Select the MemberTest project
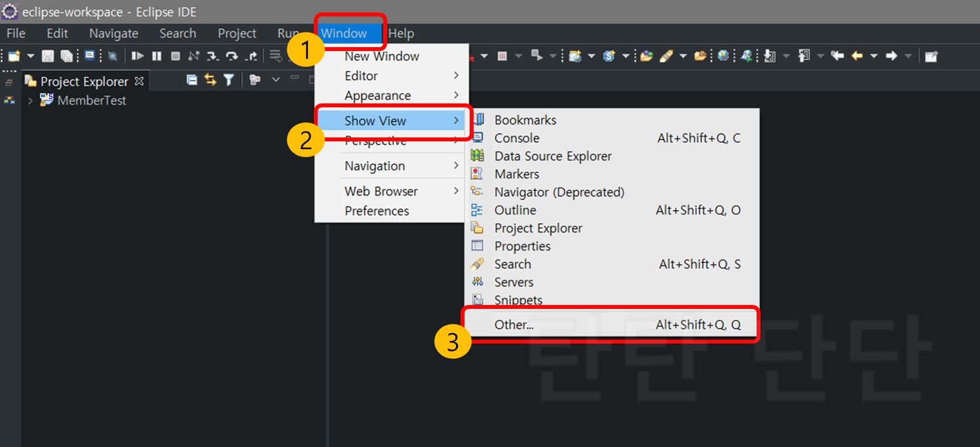 point(92,101)
